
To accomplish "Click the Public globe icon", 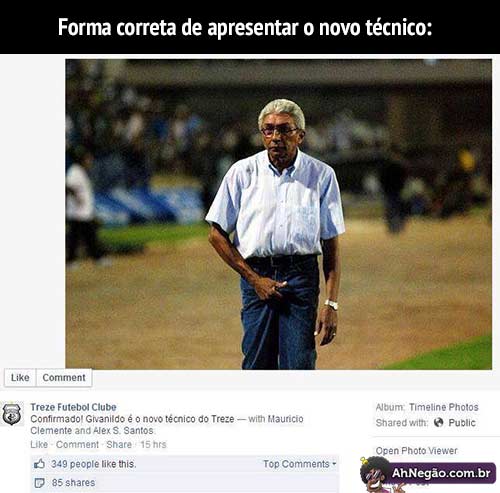I will [439, 423].
